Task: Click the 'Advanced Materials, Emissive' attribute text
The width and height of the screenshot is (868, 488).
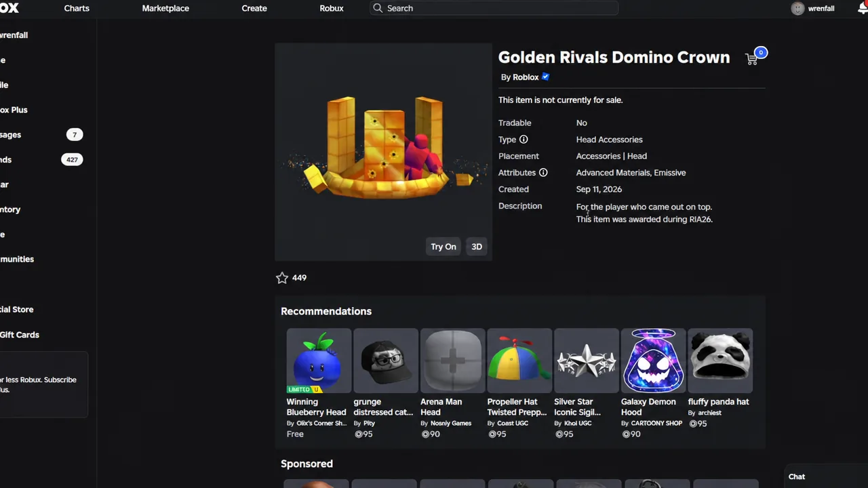Action: [631, 173]
